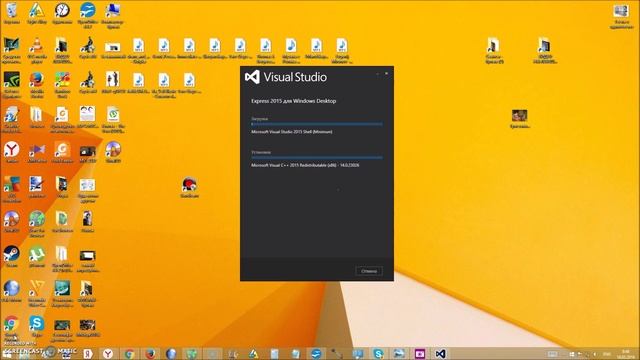Close the Visual Studio installer window

(387, 73)
